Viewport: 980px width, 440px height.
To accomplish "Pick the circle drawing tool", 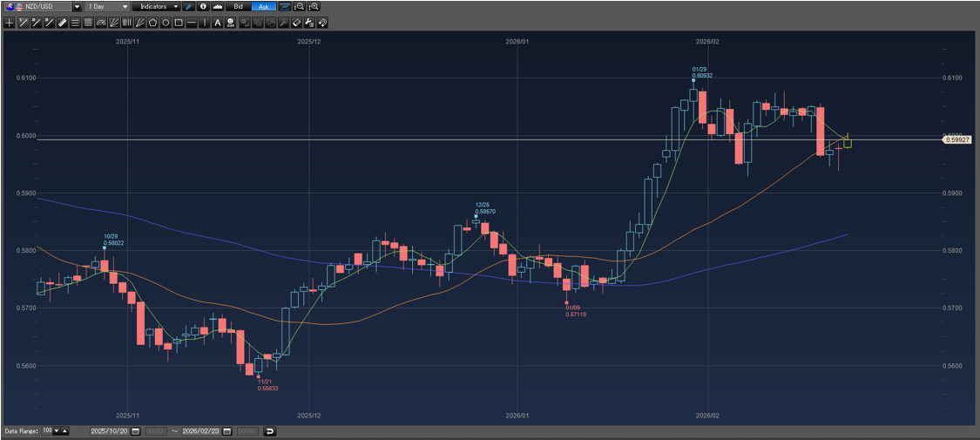I will point(166,23).
